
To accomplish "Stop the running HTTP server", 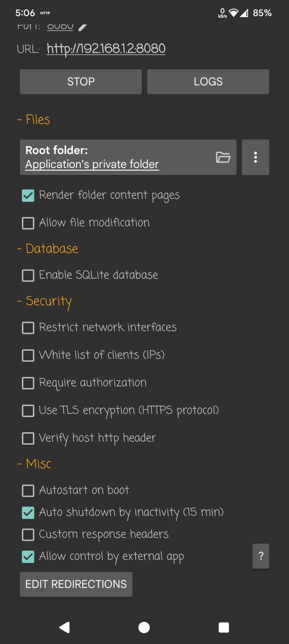I will (81, 81).
